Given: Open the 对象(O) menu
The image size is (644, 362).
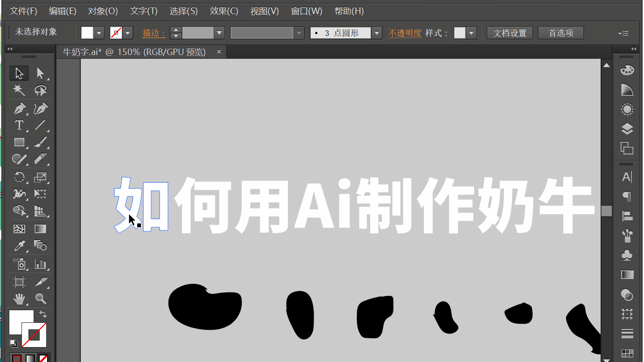Looking at the screenshot, I should coord(103,11).
